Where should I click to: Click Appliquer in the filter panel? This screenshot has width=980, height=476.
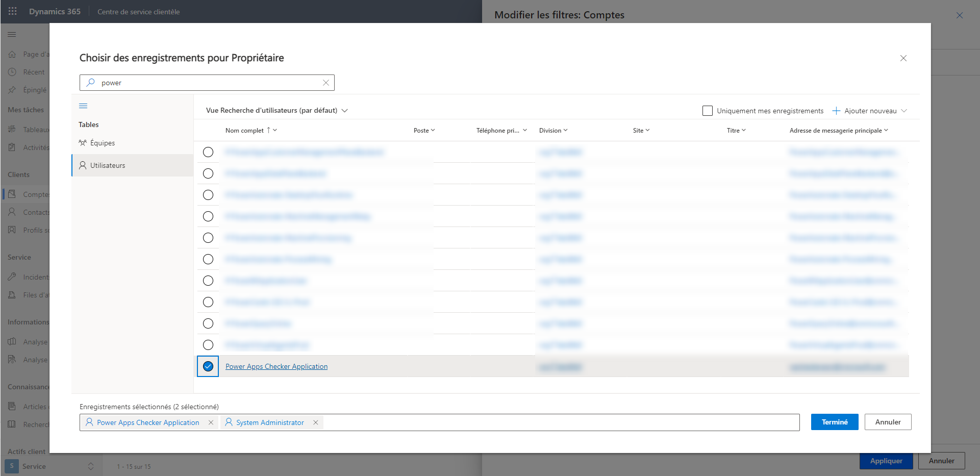(886, 461)
